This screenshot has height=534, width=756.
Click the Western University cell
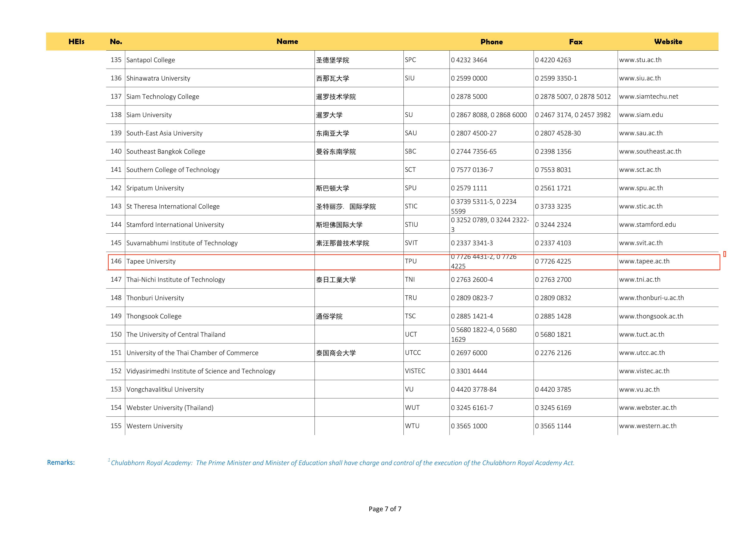(x=220, y=426)
